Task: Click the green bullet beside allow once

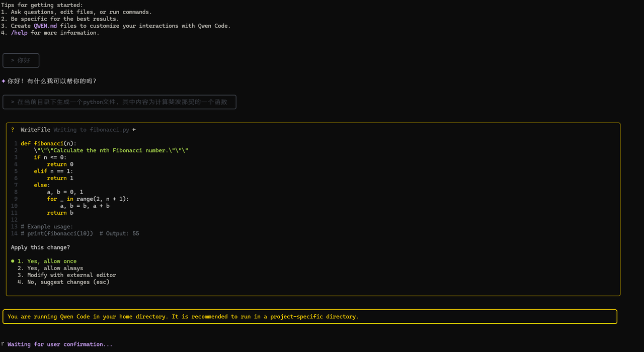Action: (13, 261)
